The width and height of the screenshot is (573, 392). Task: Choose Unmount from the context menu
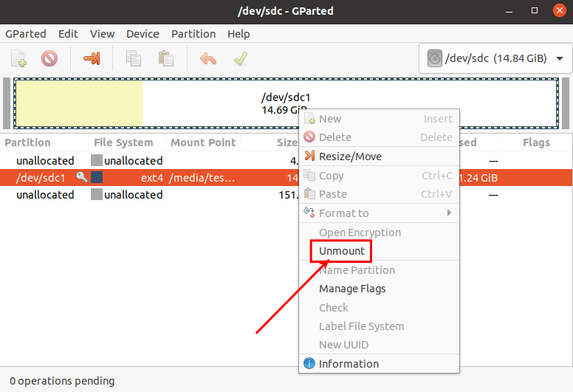point(379,251)
